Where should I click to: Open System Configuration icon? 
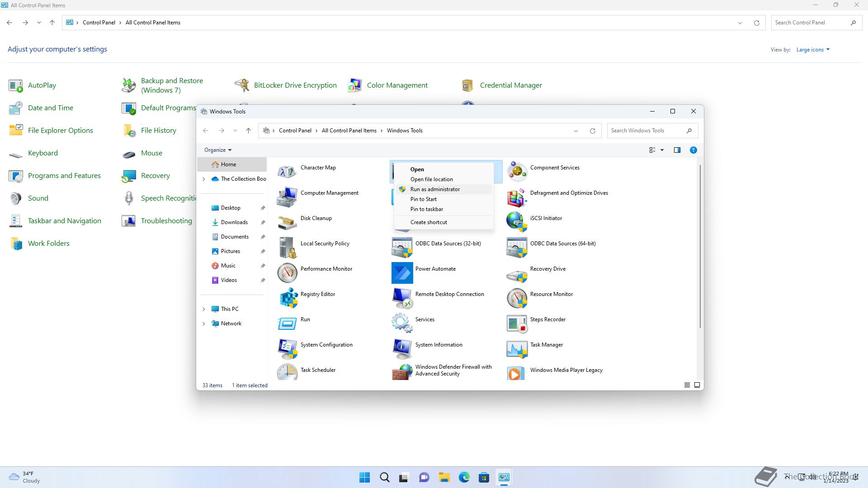click(288, 349)
